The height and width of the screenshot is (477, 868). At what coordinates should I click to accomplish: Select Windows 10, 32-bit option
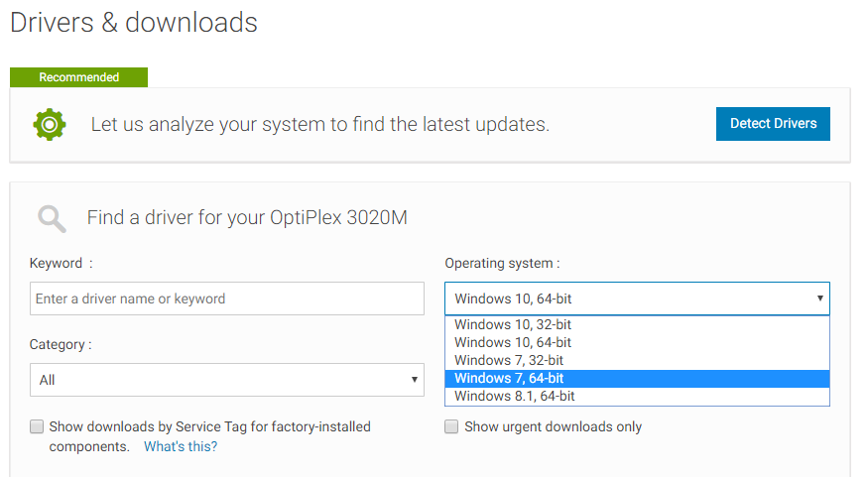[637, 324]
